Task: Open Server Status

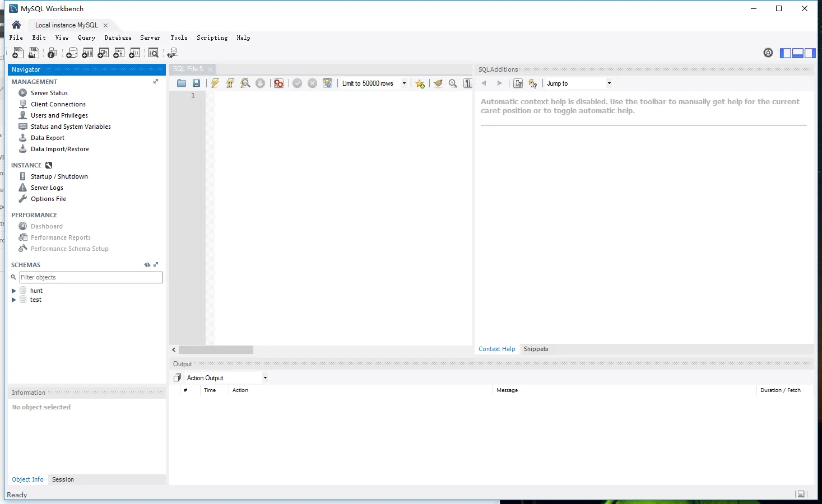Action: 49,93
